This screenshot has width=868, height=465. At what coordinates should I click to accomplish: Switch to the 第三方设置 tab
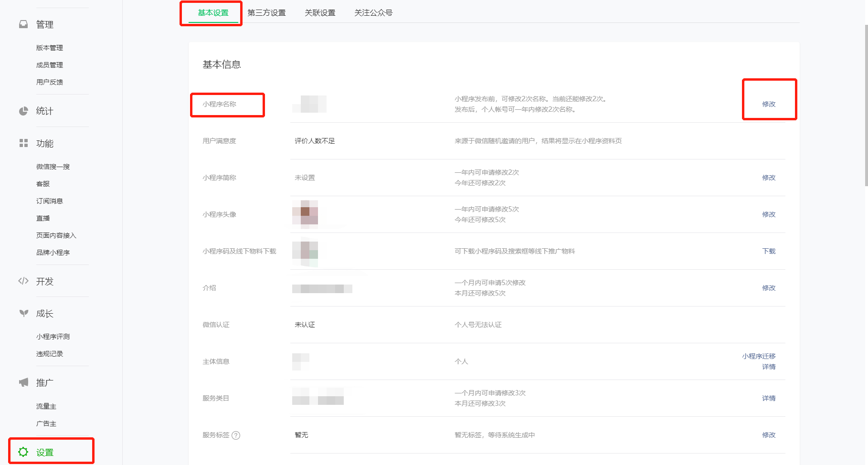(266, 13)
